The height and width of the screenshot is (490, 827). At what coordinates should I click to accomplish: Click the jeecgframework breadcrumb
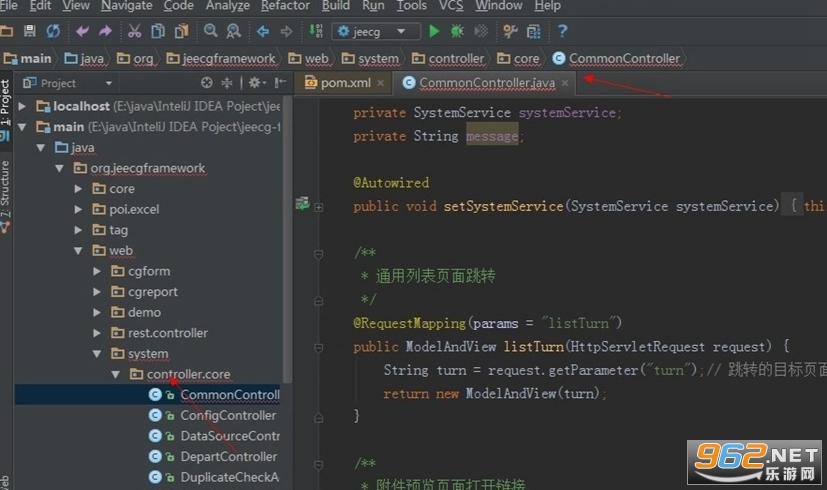point(221,59)
